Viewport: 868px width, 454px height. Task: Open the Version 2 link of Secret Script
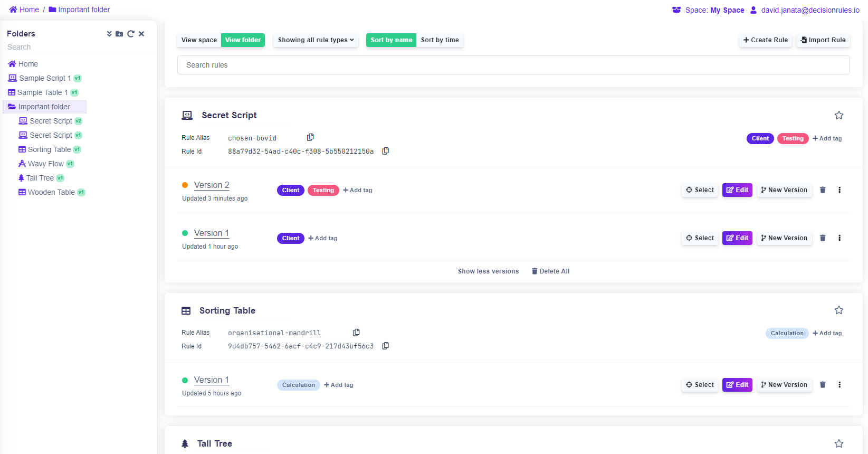tap(212, 185)
